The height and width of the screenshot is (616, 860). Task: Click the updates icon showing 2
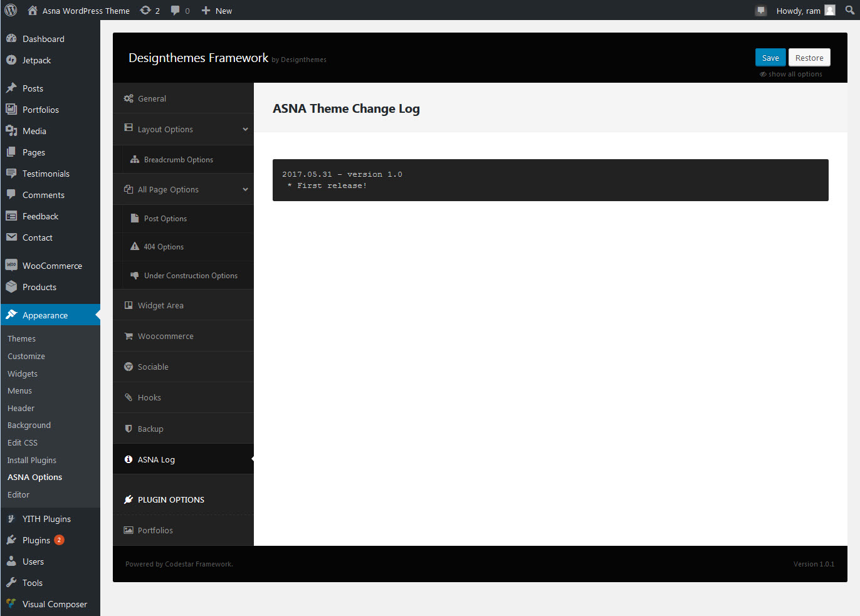(145, 10)
